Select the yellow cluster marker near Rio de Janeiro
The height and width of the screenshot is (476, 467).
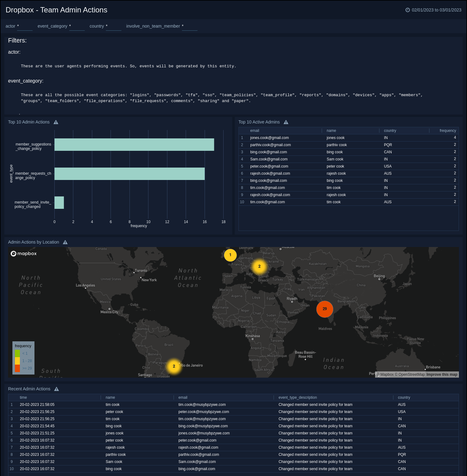point(174,366)
